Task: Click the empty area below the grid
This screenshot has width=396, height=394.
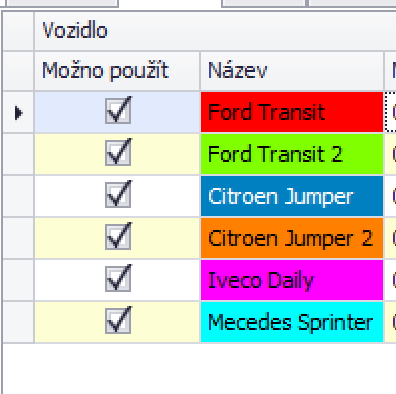Action: pos(199,369)
